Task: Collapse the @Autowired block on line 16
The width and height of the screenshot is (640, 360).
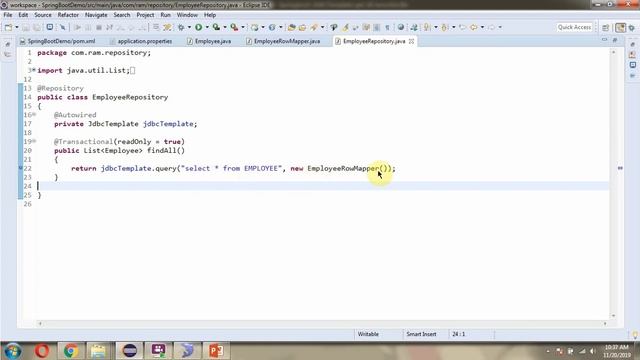Action: click(34, 115)
